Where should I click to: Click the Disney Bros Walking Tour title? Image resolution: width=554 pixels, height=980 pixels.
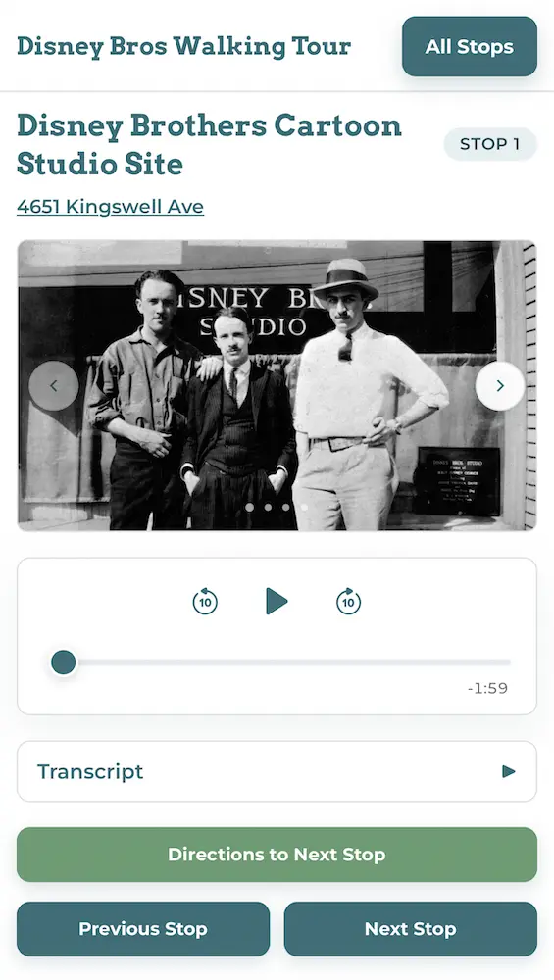click(183, 46)
